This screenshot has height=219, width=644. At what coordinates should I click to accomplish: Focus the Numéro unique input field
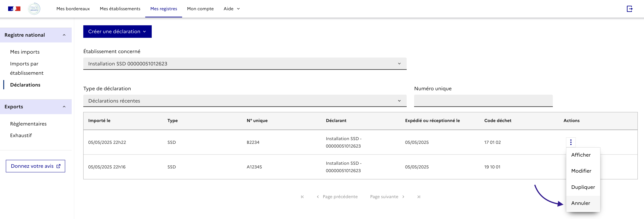tap(483, 101)
